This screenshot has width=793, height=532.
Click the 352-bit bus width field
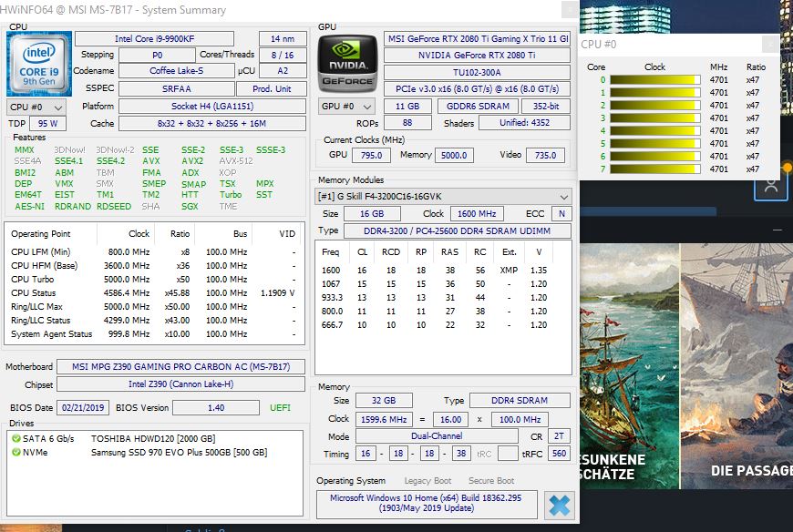pyautogui.click(x=546, y=106)
